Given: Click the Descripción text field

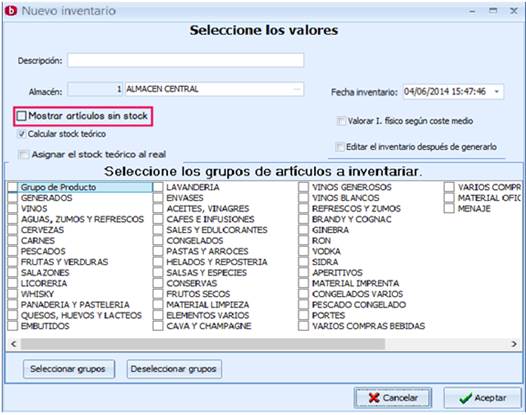Looking at the screenshot, I should click(186, 60).
